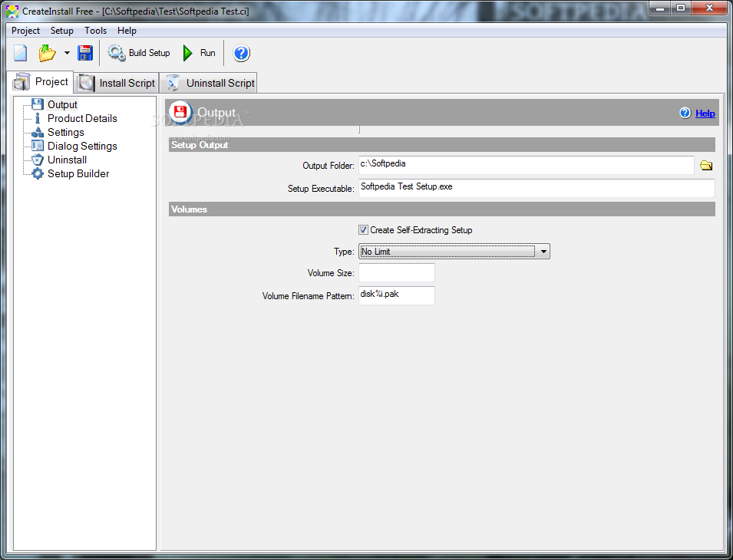Select Product Details in the tree
Screen dimensions: 733x560
(82, 118)
